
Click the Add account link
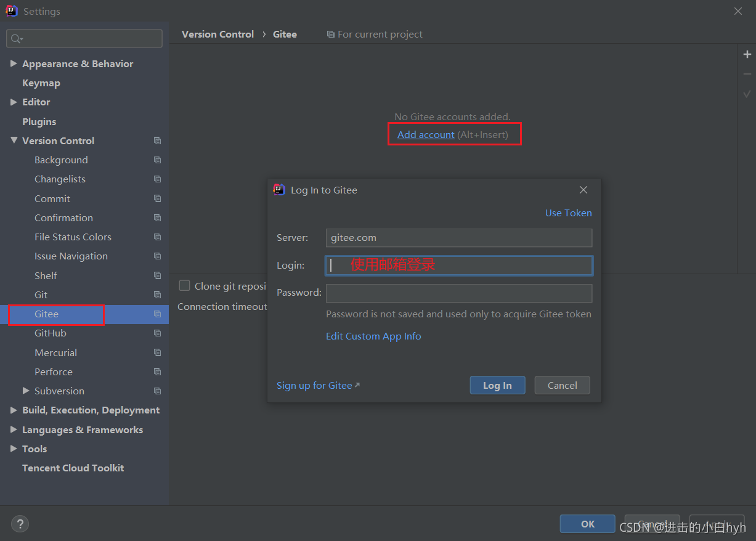pyautogui.click(x=426, y=134)
